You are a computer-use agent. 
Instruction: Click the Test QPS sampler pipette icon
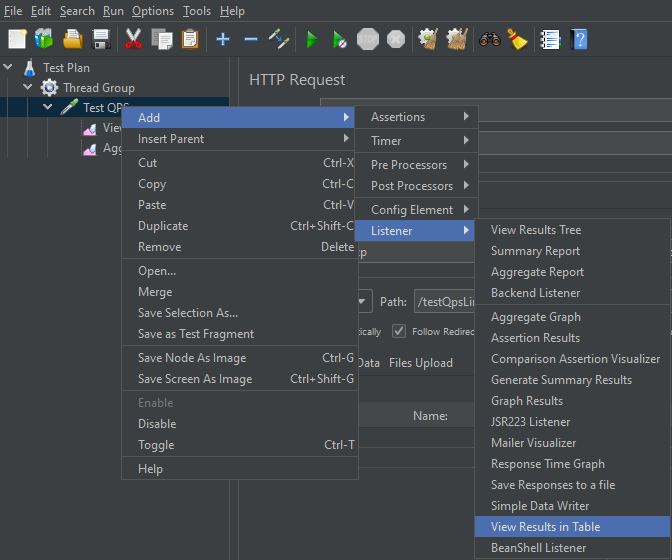coord(69,107)
